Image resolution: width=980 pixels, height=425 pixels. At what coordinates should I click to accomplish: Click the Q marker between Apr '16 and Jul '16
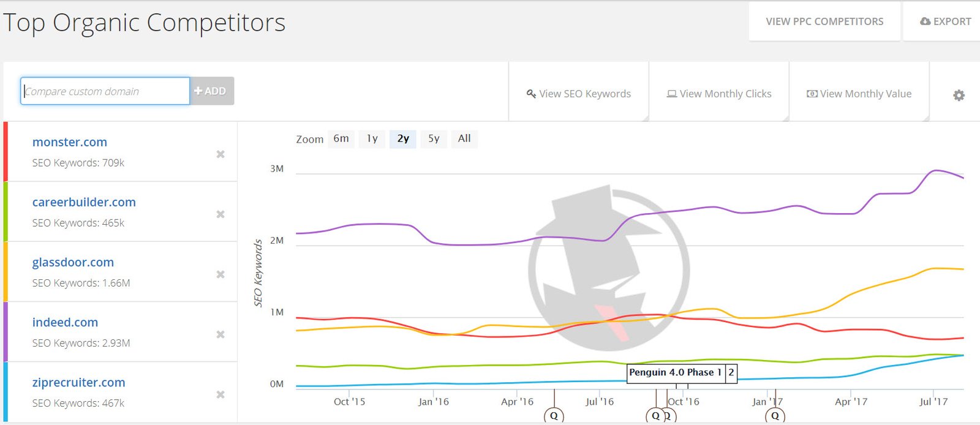(554, 416)
